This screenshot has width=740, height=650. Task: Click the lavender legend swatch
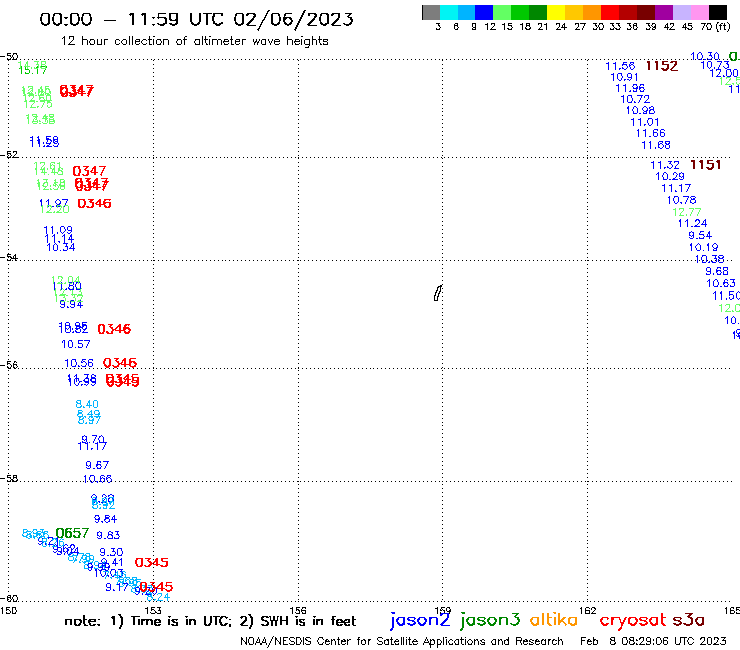click(x=681, y=12)
